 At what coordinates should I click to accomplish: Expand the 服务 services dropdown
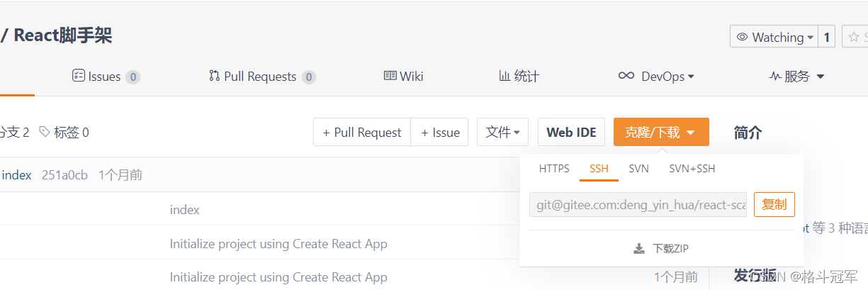(796, 76)
